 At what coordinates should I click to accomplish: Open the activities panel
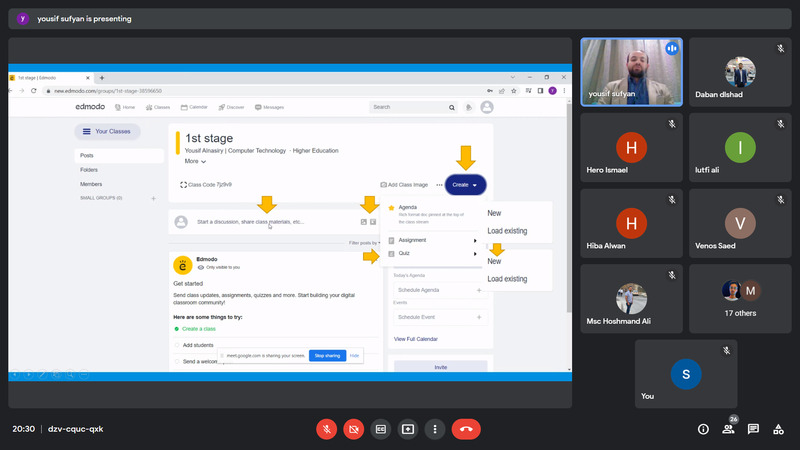coord(778,429)
